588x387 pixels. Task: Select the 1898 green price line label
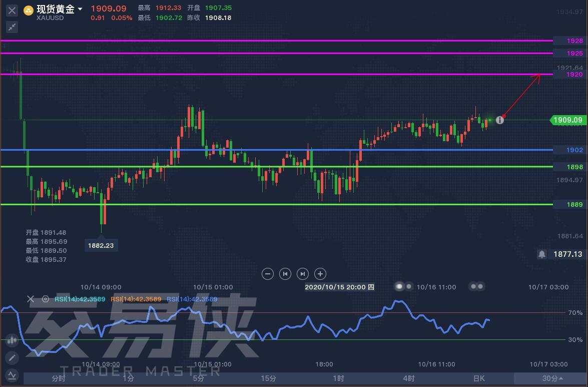[x=575, y=167]
